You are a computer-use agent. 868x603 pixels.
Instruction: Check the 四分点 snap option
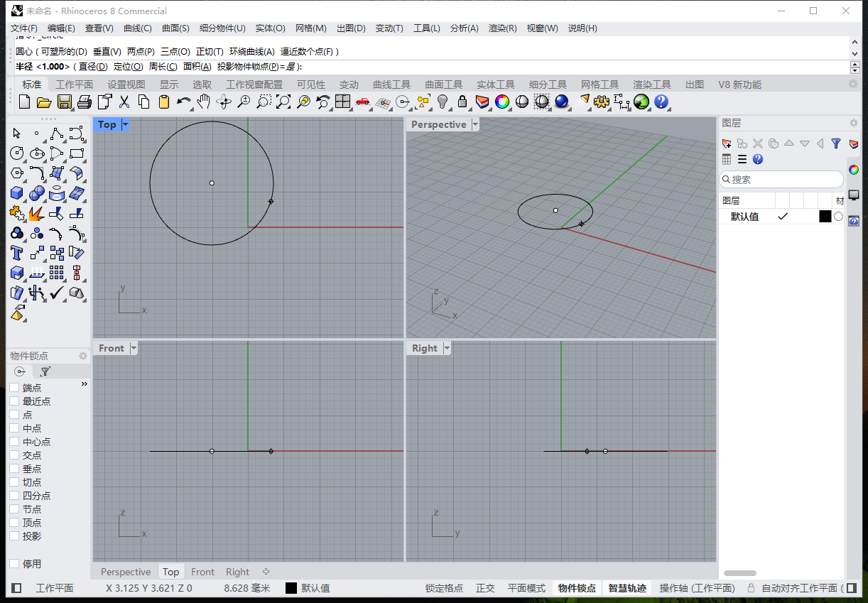pos(14,496)
